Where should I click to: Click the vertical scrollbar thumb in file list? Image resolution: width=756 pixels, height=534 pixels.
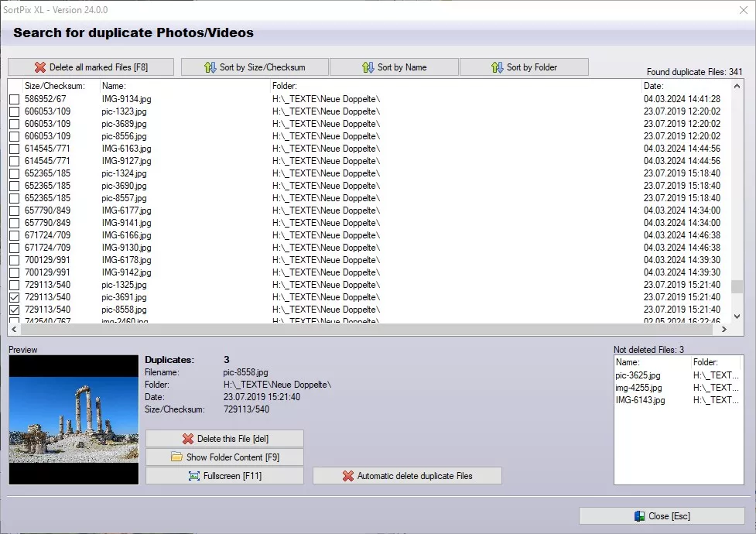coord(737,286)
